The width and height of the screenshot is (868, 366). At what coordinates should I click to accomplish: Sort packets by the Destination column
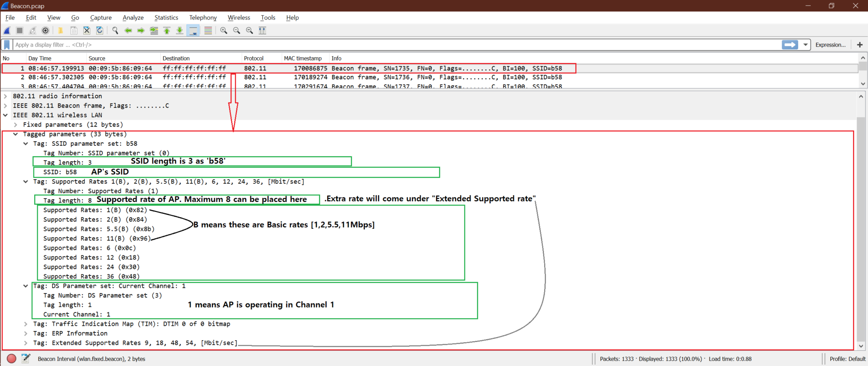(200, 58)
